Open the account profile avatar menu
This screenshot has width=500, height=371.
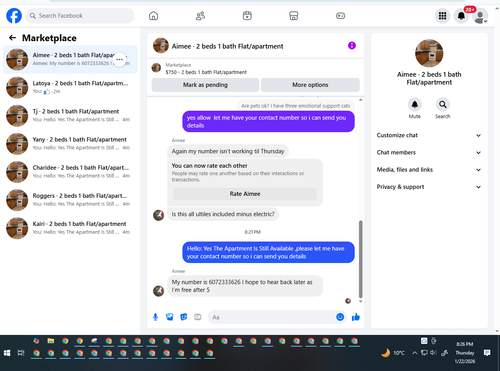pos(480,16)
